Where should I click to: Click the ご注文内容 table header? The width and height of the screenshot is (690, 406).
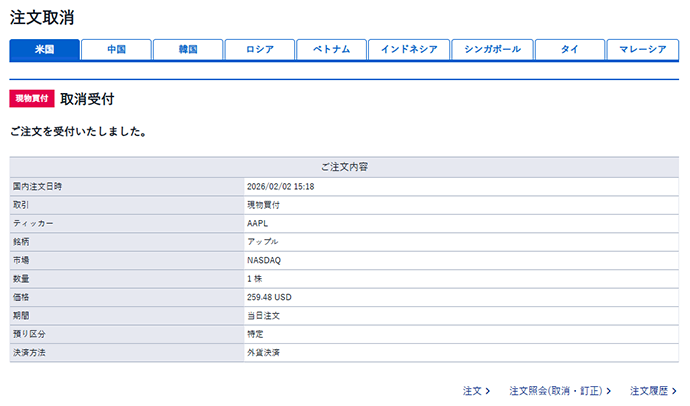coord(343,166)
